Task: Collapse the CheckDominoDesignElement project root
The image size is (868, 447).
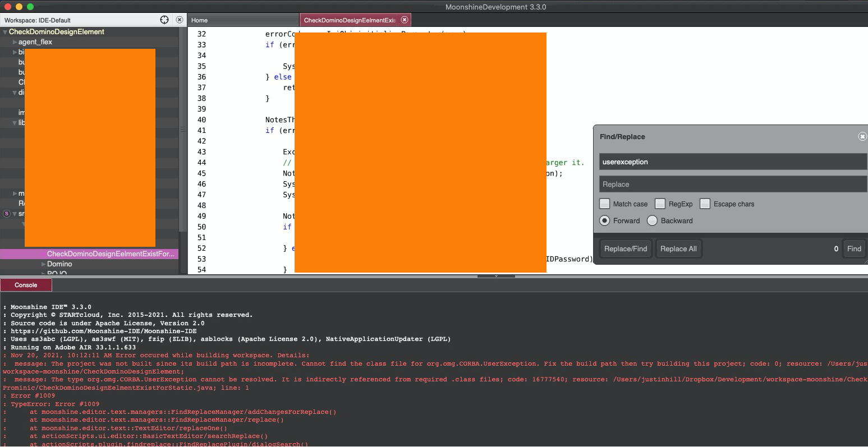Action: (5, 32)
